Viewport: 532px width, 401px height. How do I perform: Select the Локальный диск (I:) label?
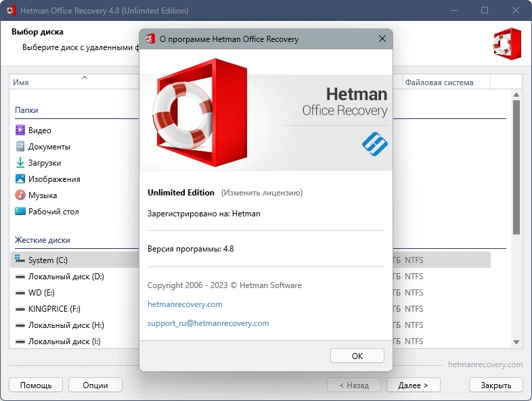[x=64, y=341]
